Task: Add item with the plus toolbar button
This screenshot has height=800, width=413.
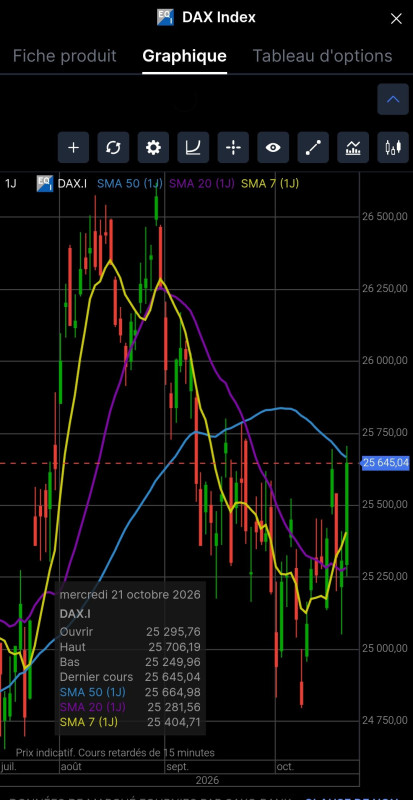Action: [74, 147]
